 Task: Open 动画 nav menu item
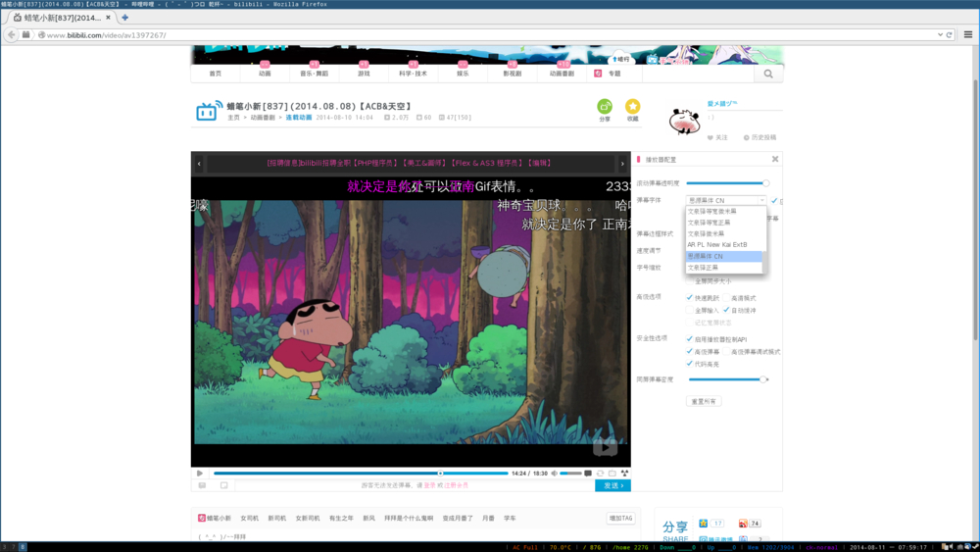click(x=265, y=74)
